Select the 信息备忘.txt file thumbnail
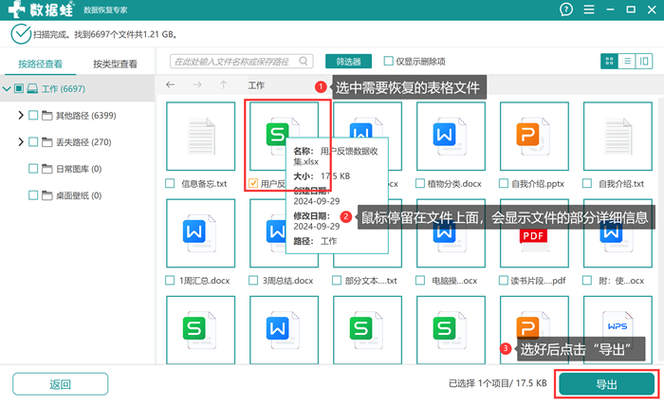664x406 pixels. coord(201,136)
